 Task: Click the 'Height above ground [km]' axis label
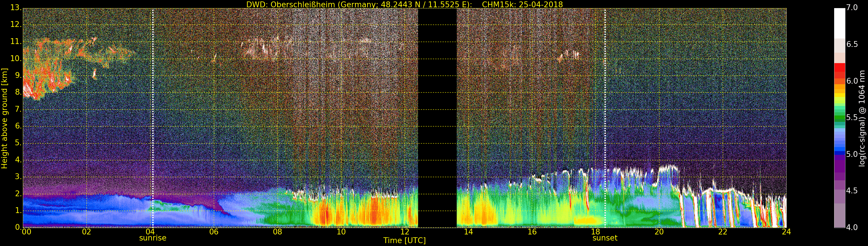pos(4,118)
